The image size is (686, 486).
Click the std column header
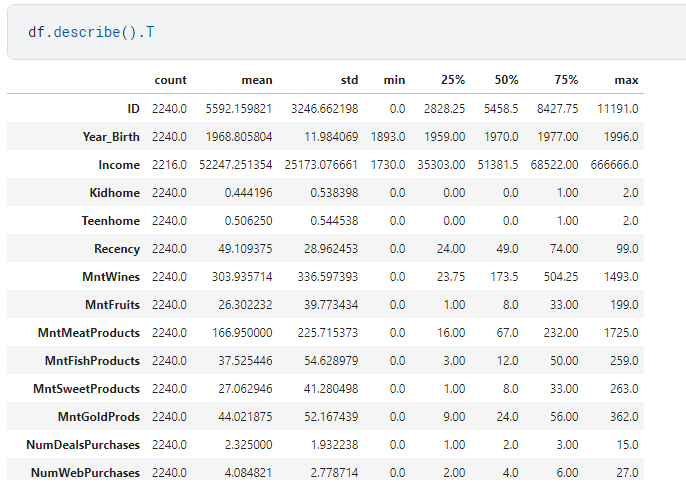click(345, 80)
